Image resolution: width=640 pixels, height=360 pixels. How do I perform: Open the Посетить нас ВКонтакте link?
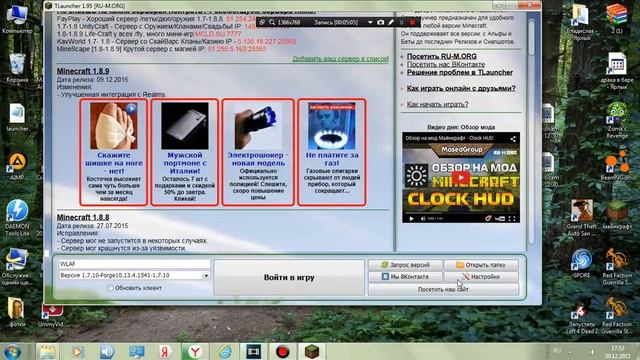(446, 64)
